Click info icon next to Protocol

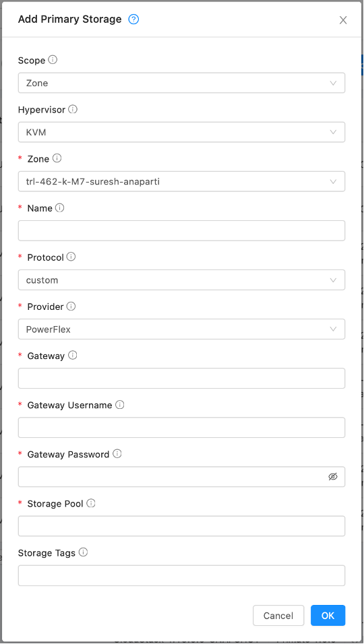71,257
